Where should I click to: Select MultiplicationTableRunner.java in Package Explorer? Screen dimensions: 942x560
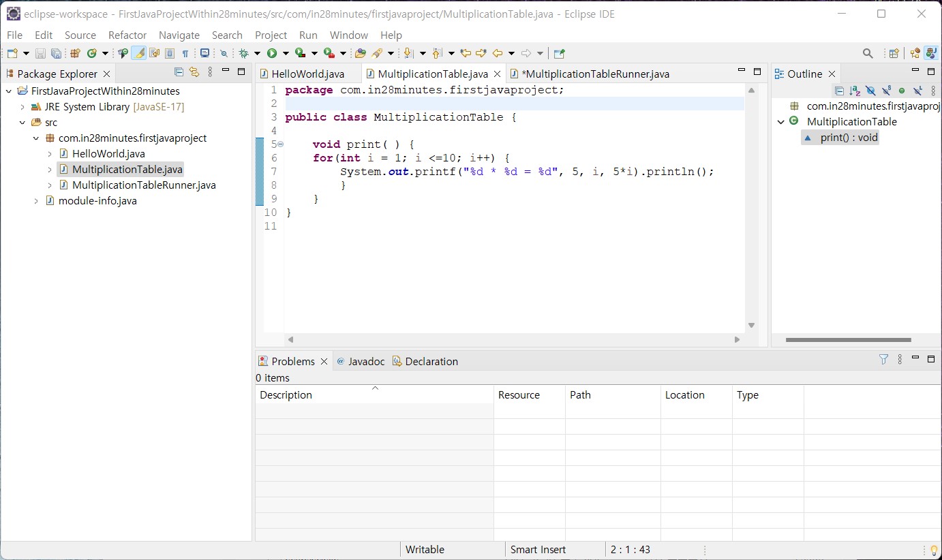pos(144,185)
